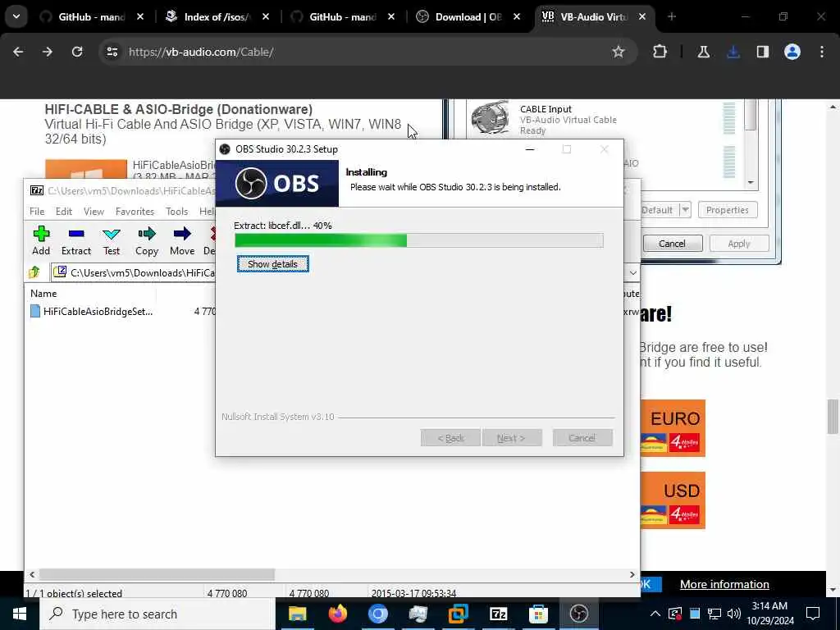This screenshot has height=630, width=840.
Task: Click the More information link
Action: (x=724, y=584)
